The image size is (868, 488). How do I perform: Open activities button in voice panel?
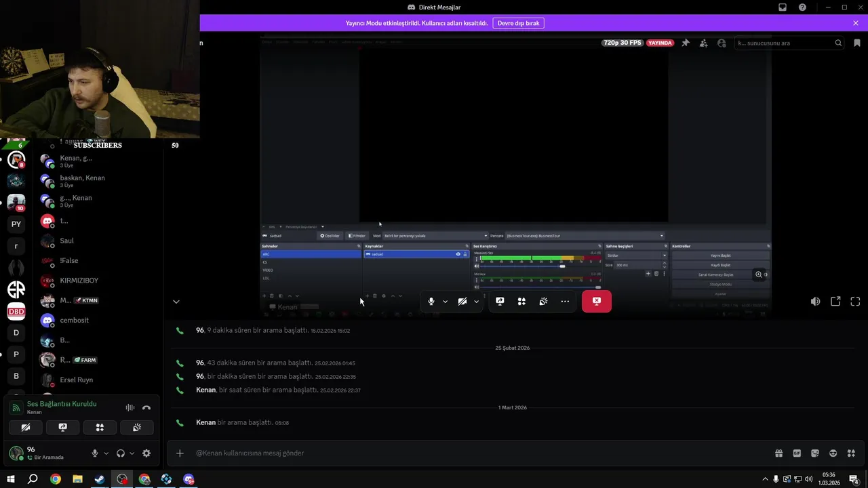[x=100, y=428]
